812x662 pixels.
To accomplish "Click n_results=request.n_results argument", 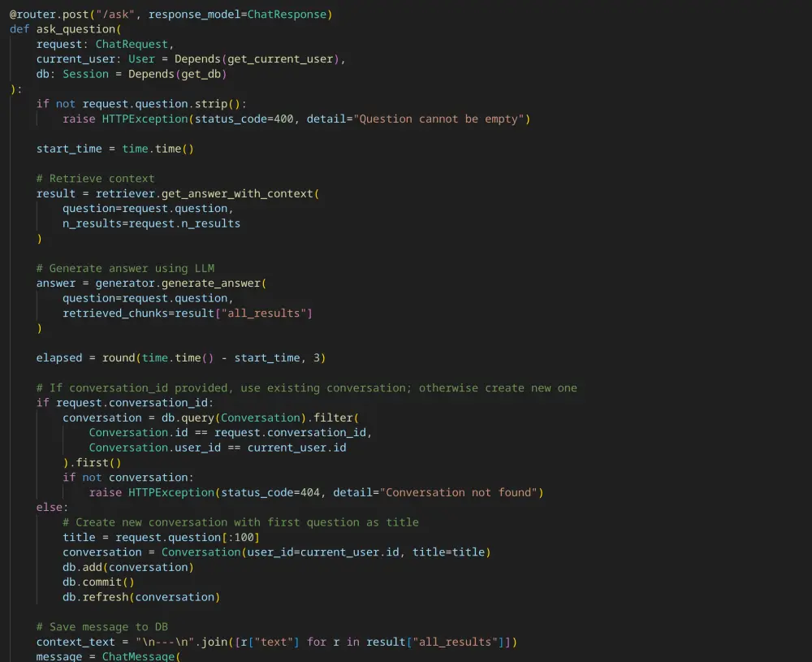I will (x=151, y=223).
